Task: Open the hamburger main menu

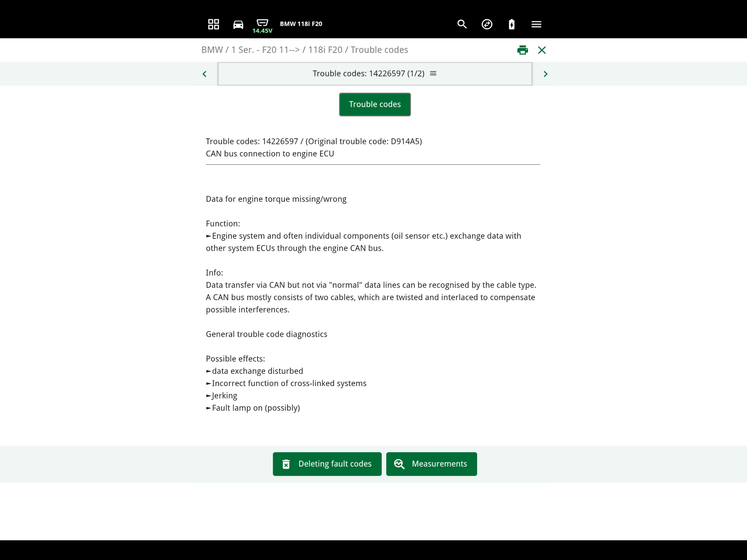Action: point(536,24)
